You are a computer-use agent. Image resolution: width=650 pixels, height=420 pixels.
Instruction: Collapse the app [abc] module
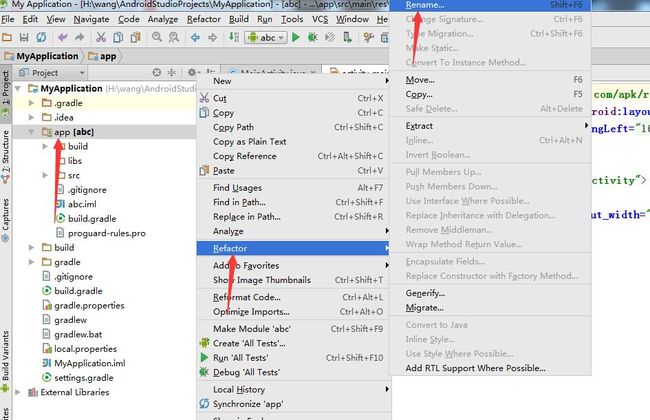32,132
